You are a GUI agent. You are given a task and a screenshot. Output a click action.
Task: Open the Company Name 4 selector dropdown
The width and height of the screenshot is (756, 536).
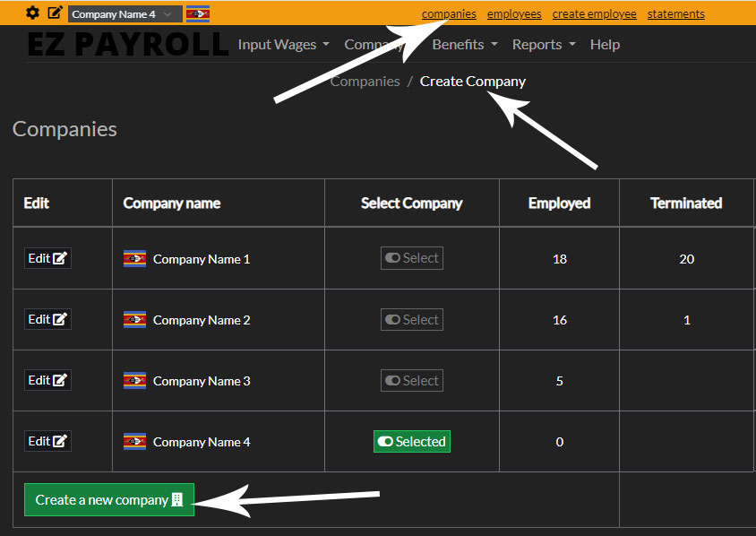tap(124, 13)
